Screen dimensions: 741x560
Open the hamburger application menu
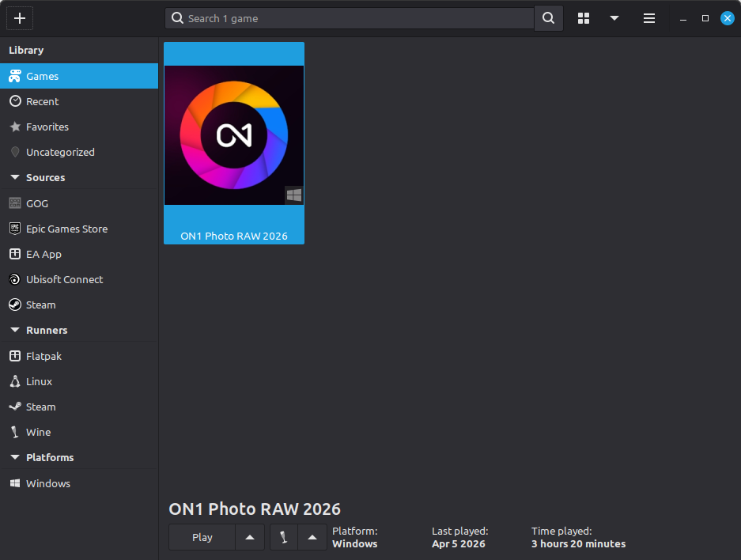[648, 17]
